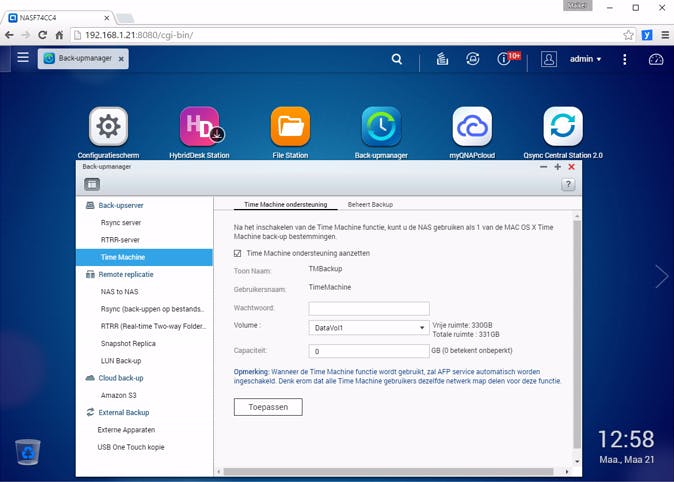Image resolution: width=674 pixels, height=482 pixels.
Task: Open background tasks icon in top bar
Action: (442, 59)
